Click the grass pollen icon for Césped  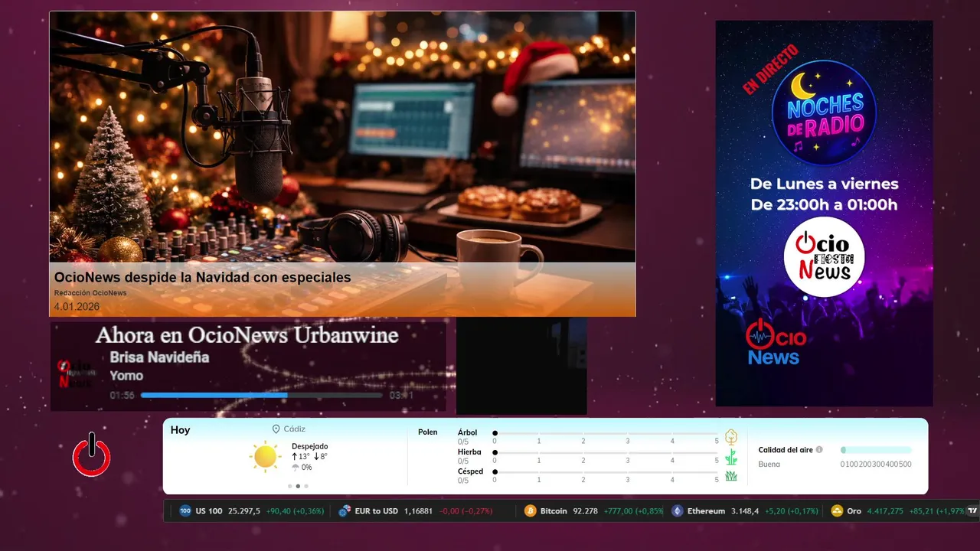pyautogui.click(x=731, y=476)
